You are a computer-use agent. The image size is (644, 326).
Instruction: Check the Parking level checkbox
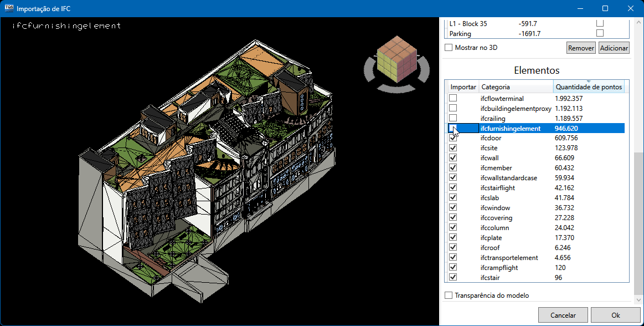tap(599, 33)
